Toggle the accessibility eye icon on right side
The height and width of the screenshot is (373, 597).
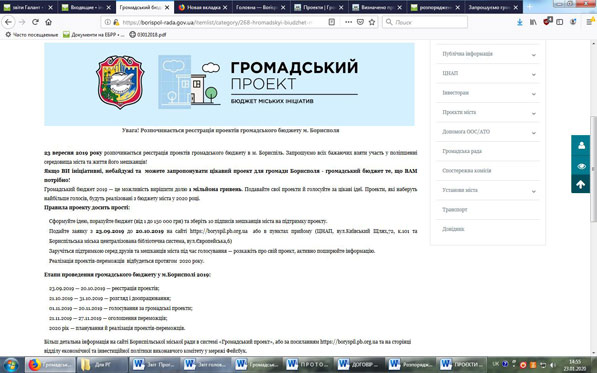click(x=581, y=166)
